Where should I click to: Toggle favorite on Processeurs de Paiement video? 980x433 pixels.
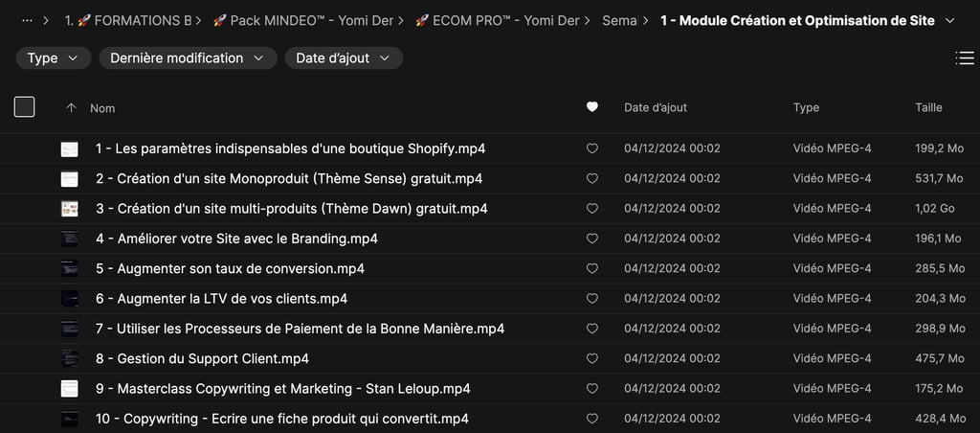pos(591,329)
